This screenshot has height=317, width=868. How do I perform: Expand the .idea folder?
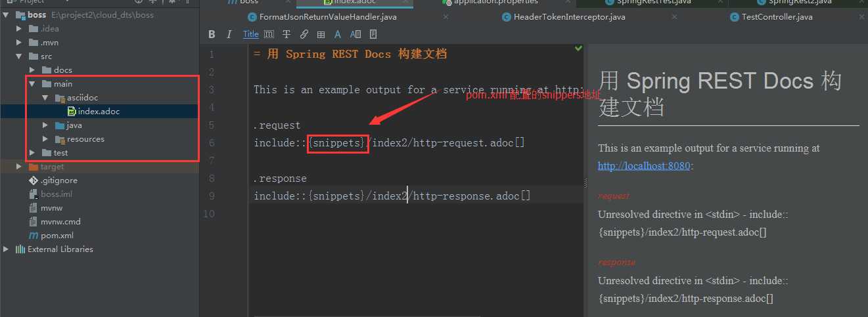coord(20,29)
